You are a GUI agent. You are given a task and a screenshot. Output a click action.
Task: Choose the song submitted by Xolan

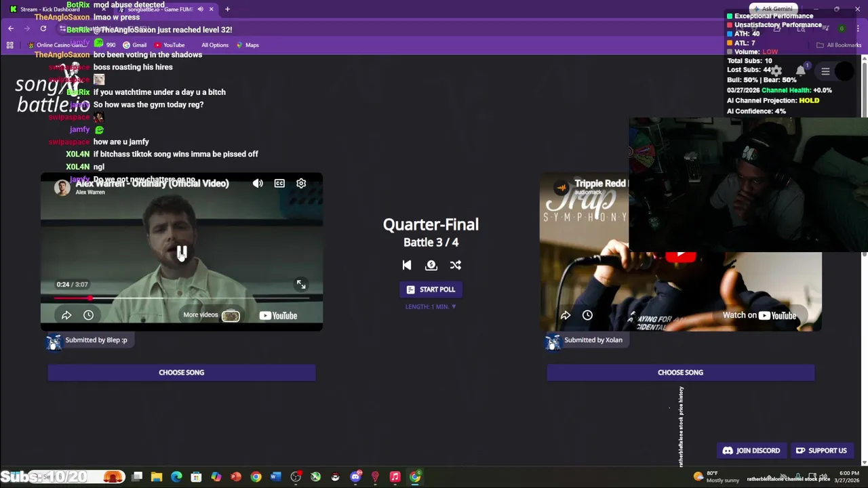tap(680, 372)
